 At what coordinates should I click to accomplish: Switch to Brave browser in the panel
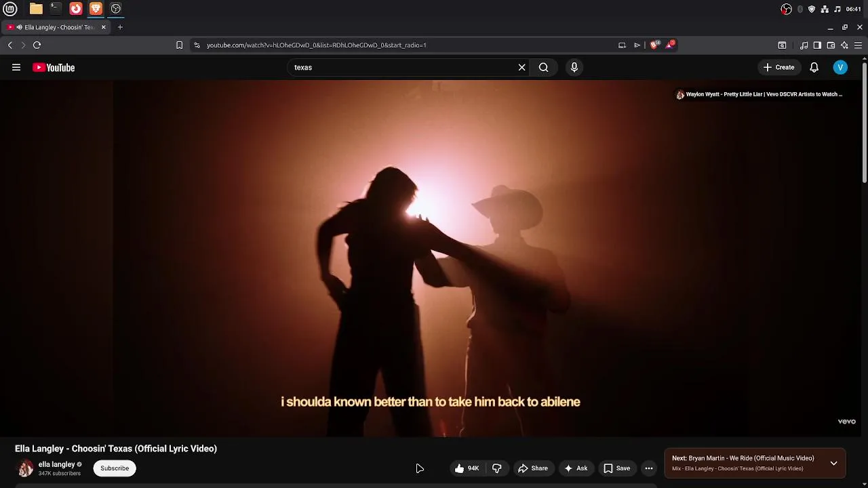pyautogui.click(x=96, y=9)
